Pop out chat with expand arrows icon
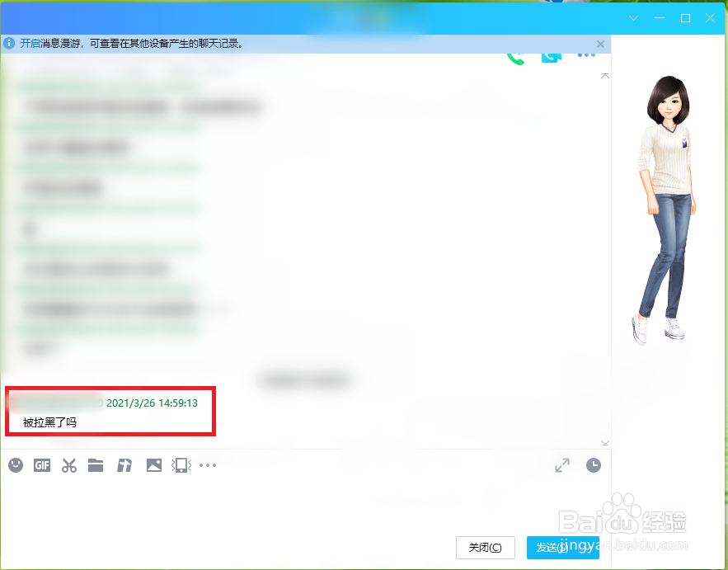The image size is (728, 570). [x=562, y=464]
